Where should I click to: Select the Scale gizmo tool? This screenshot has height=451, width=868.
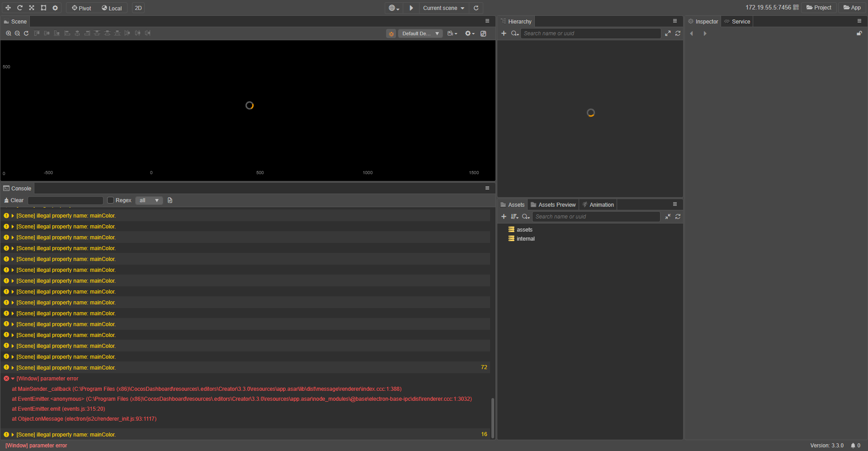[x=32, y=8]
